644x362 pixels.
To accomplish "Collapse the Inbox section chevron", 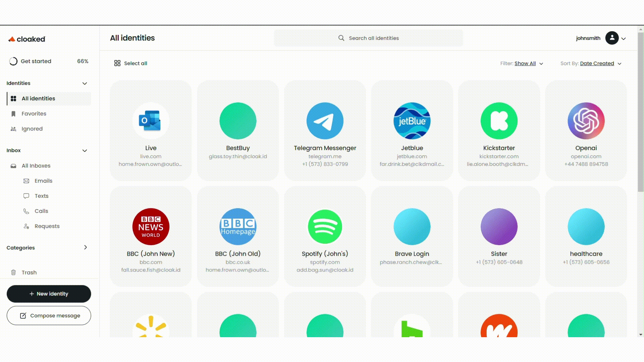I will (85, 150).
